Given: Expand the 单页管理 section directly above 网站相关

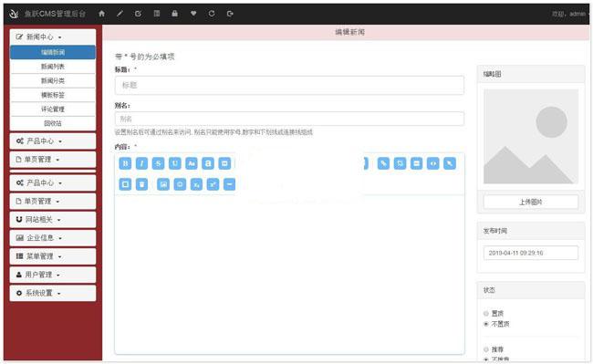Looking at the screenshot, I should point(53,201).
